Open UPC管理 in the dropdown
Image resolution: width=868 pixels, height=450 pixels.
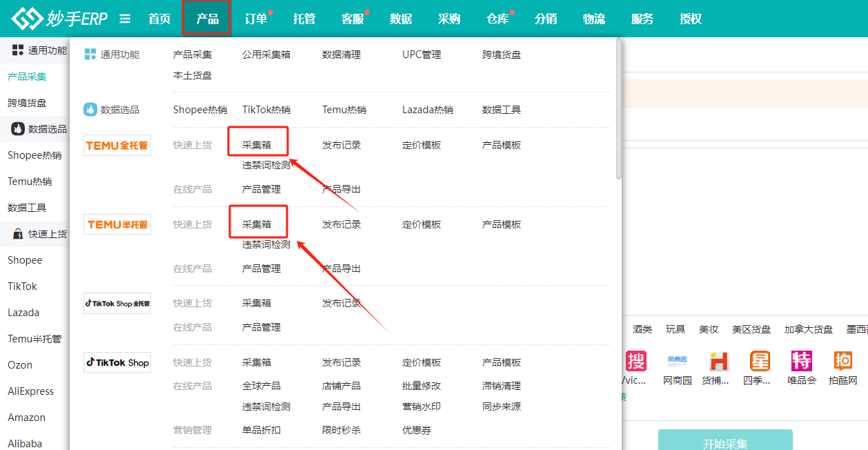422,55
